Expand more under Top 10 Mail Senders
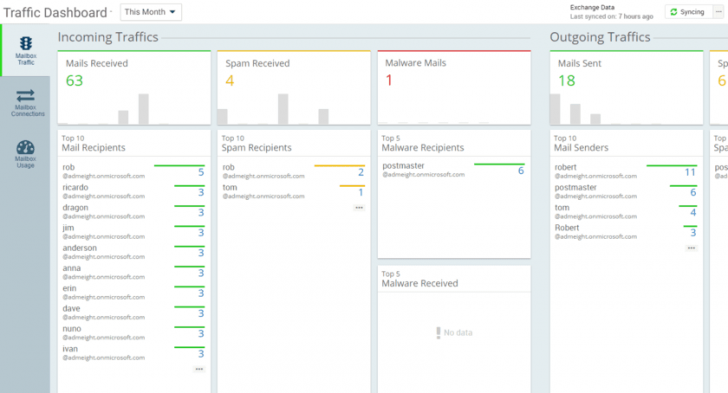Image resolution: width=728 pixels, height=393 pixels. pyautogui.click(x=691, y=248)
